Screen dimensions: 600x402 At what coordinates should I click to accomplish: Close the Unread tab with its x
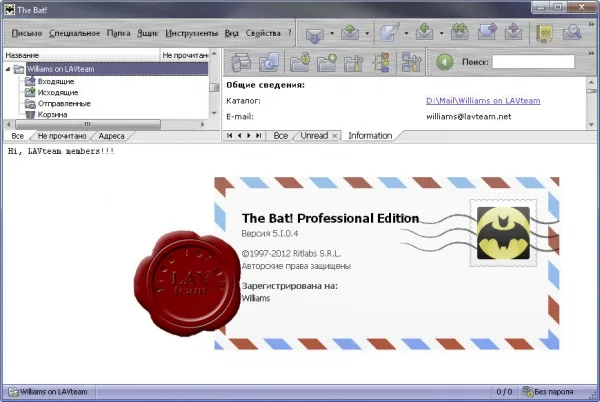coord(335,136)
